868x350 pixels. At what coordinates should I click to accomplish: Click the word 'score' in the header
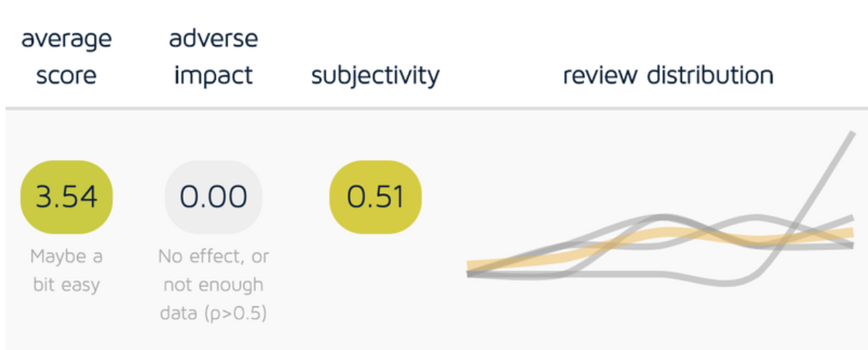pyautogui.click(x=66, y=76)
